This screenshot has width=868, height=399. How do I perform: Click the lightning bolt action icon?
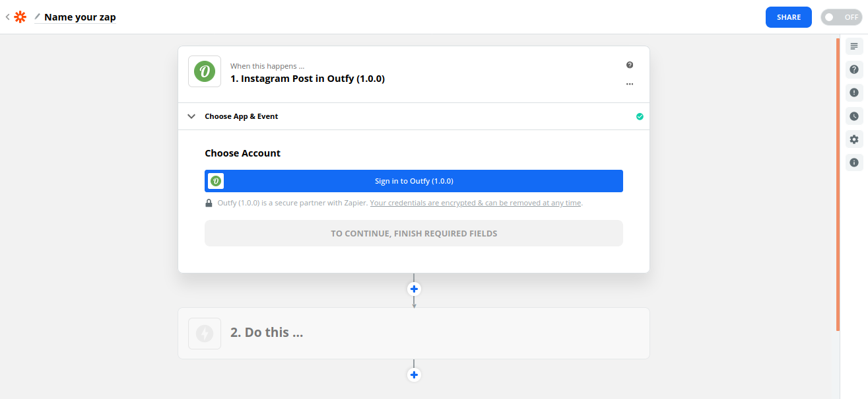(x=205, y=334)
